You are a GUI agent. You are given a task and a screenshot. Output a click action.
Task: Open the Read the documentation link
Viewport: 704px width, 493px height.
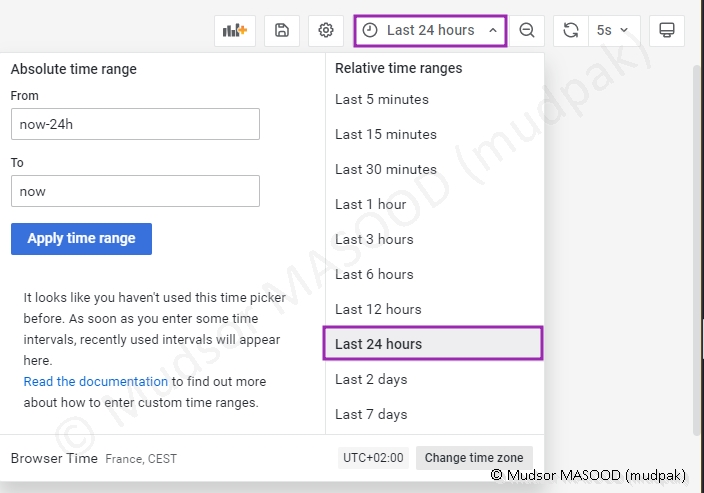(96, 381)
